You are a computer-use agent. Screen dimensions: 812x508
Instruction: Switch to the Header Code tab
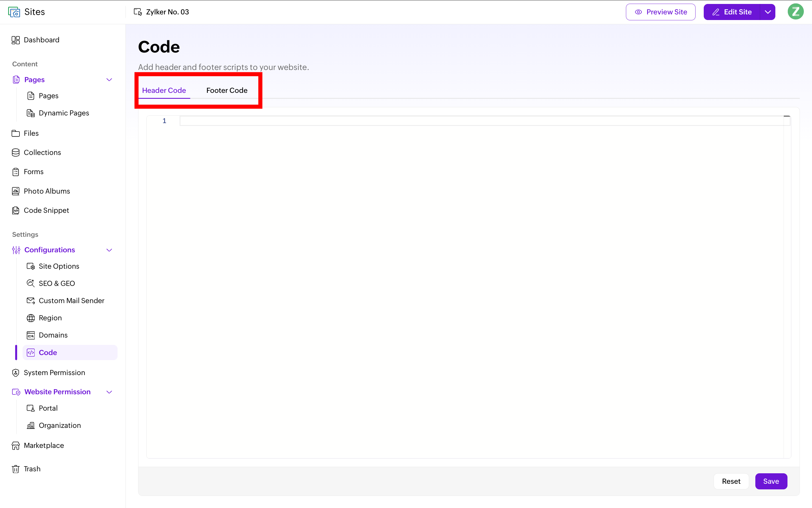coord(164,90)
